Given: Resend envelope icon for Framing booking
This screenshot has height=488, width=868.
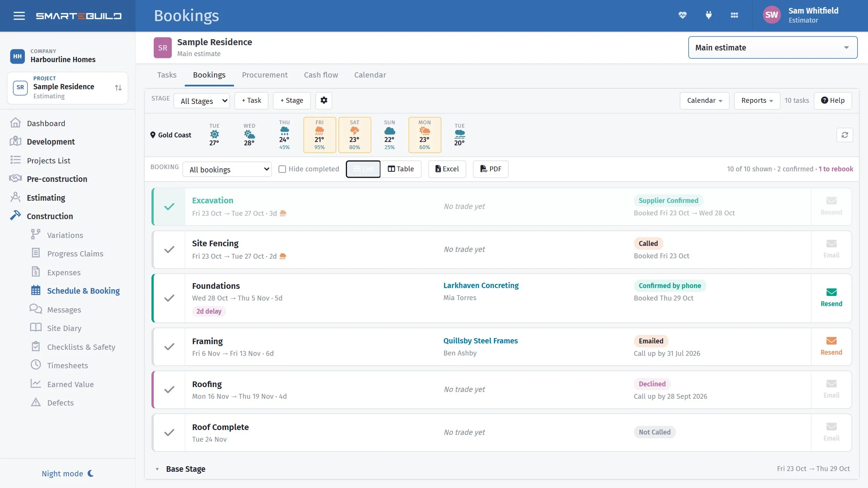Looking at the screenshot, I should point(831,341).
